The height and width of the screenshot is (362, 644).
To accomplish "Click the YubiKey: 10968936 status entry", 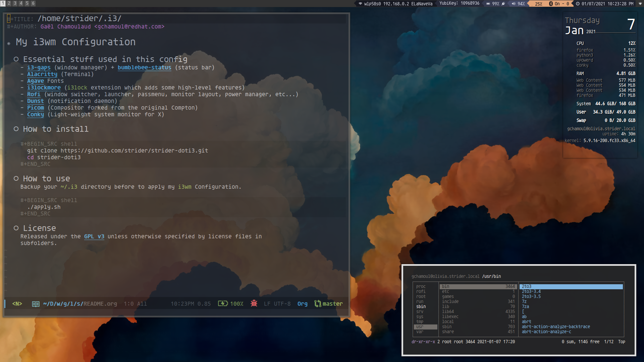I will (460, 3).
